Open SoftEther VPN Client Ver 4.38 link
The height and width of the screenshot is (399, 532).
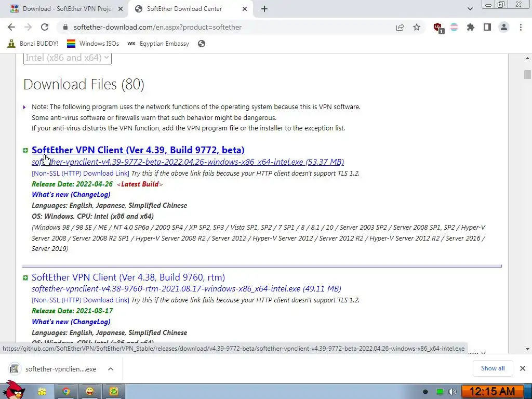tap(128, 277)
